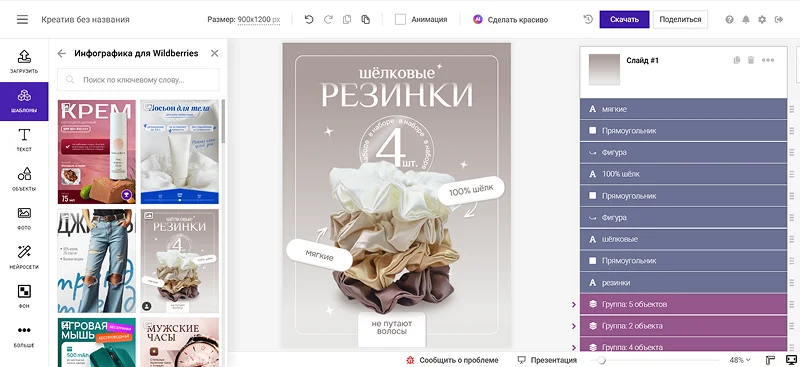
Task: Select the шёлковые резинки template thumbnail
Action: tap(180, 261)
